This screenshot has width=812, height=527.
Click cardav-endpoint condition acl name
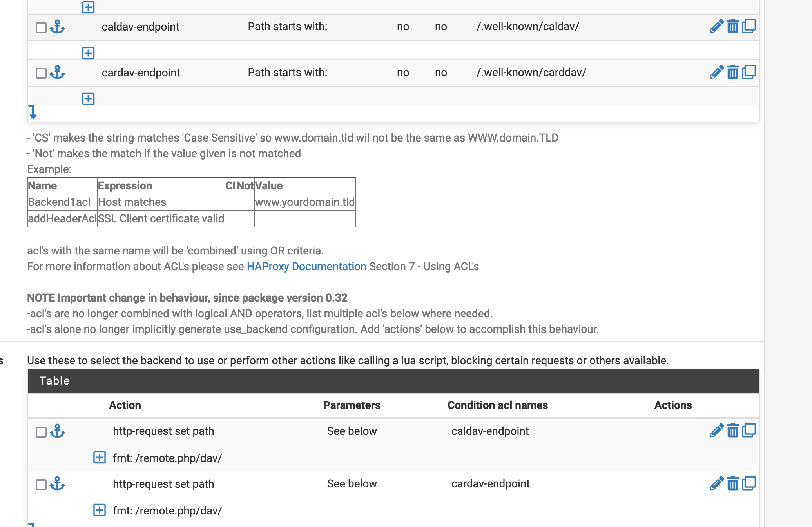click(x=491, y=484)
